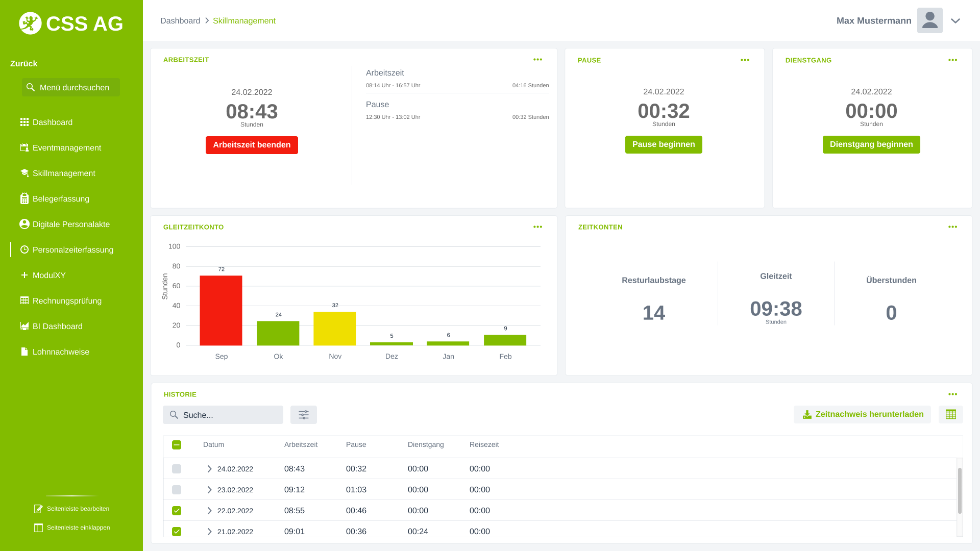Click the ModulXY plus icon

click(24, 275)
